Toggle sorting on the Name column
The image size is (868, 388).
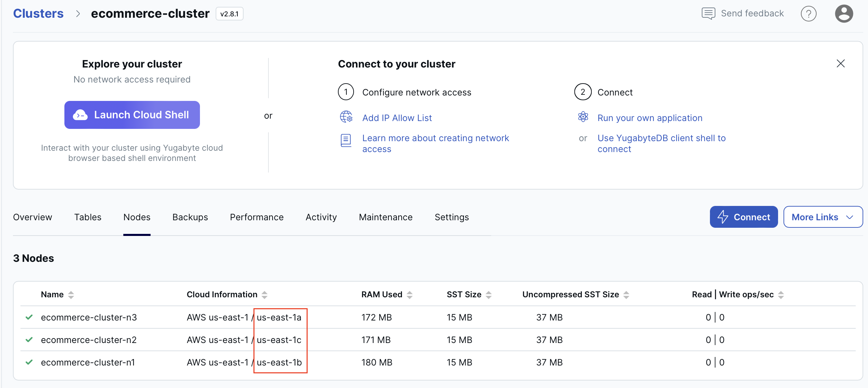(x=71, y=294)
